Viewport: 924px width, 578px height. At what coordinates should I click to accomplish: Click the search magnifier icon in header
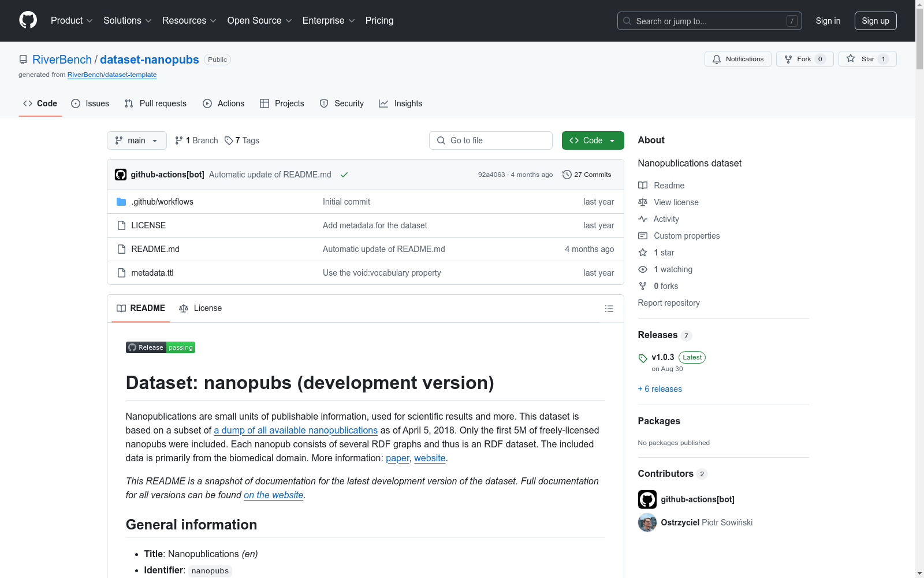click(627, 21)
